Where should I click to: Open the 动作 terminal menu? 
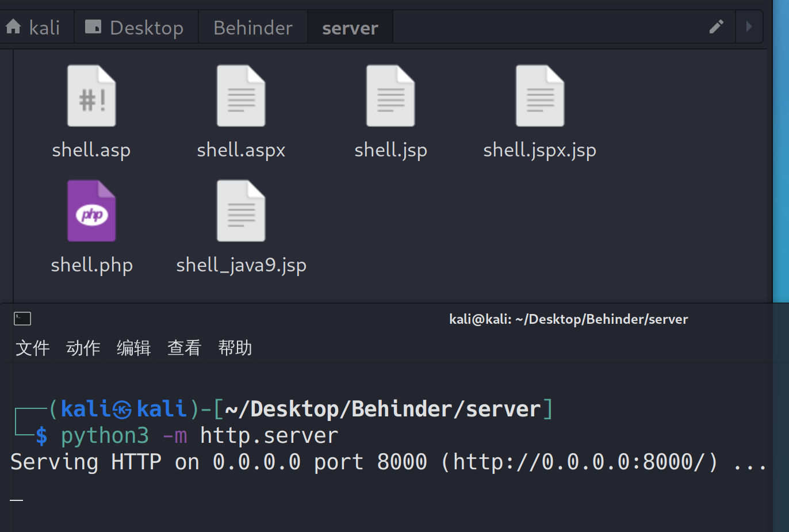point(83,348)
